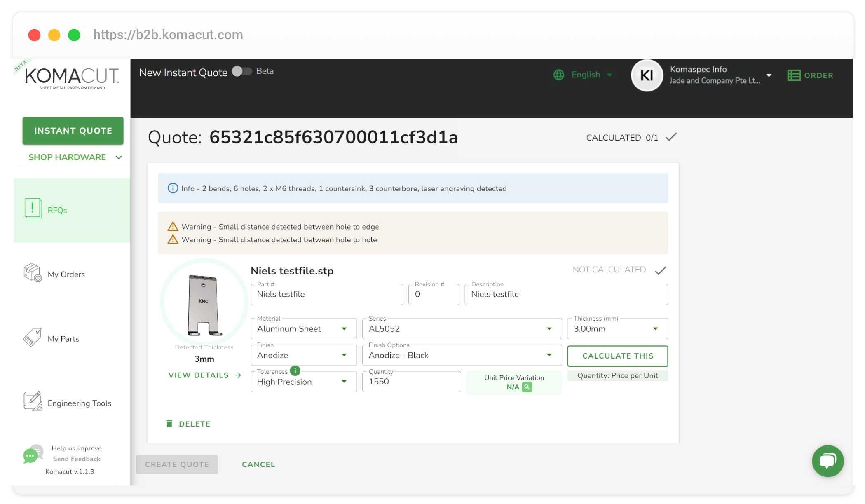Go to Engineering Tools section
Viewport: 865px width, 504px height.
click(x=79, y=403)
